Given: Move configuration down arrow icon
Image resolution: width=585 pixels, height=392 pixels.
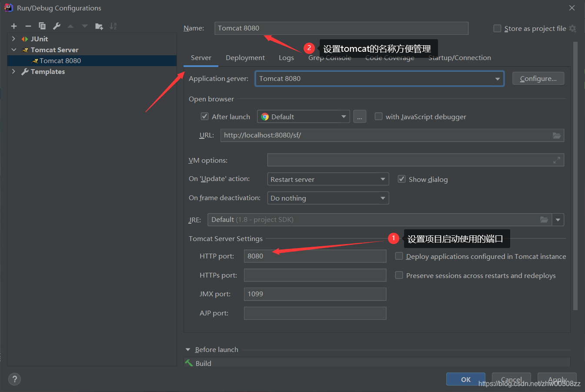Looking at the screenshot, I should point(85,26).
